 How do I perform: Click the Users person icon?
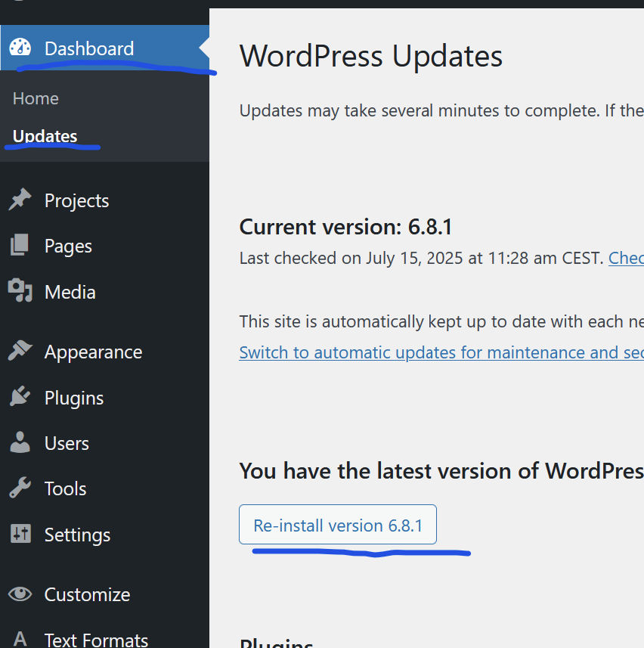click(x=20, y=443)
